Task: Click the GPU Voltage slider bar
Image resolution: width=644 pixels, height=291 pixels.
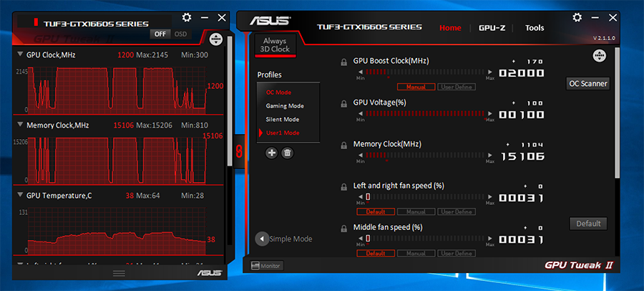Action: [427, 113]
